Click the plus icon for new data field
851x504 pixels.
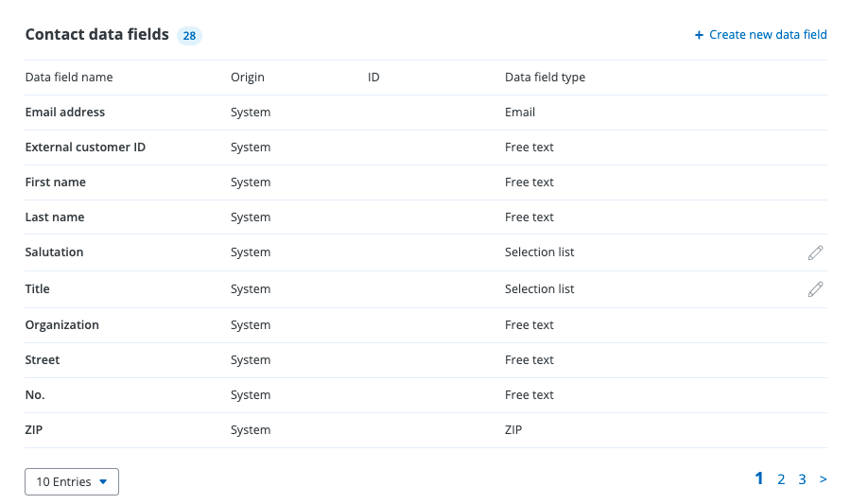point(699,35)
